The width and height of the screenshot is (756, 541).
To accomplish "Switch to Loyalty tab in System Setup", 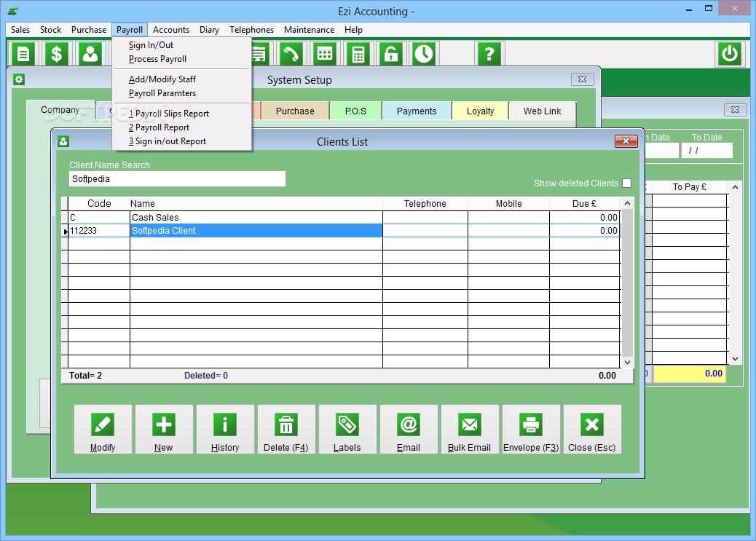I will tap(480, 111).
